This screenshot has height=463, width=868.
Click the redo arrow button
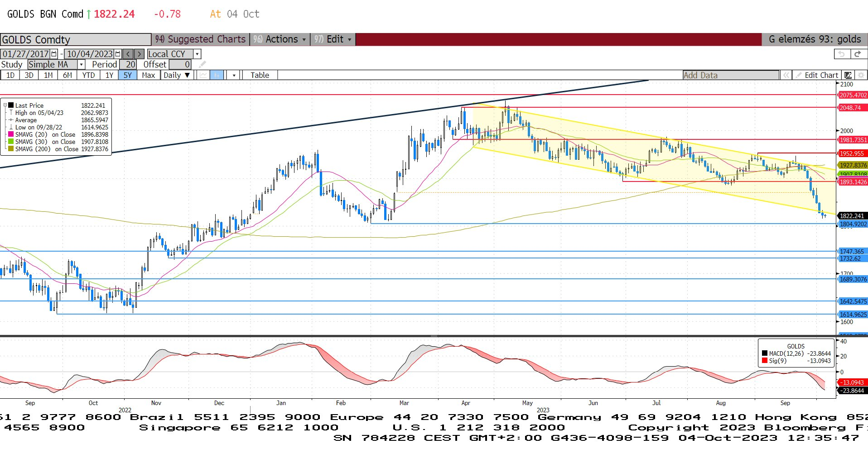[858, 54]
